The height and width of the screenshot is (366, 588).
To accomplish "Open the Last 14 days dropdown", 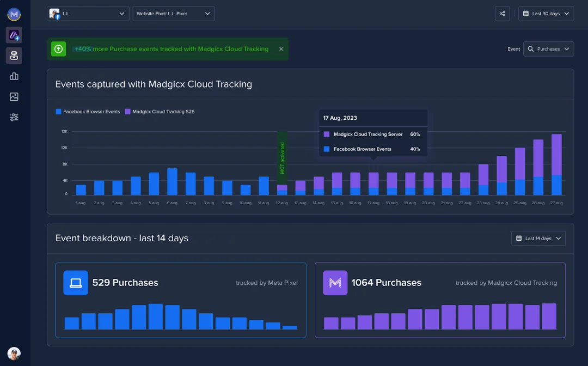I will (538, 238).
